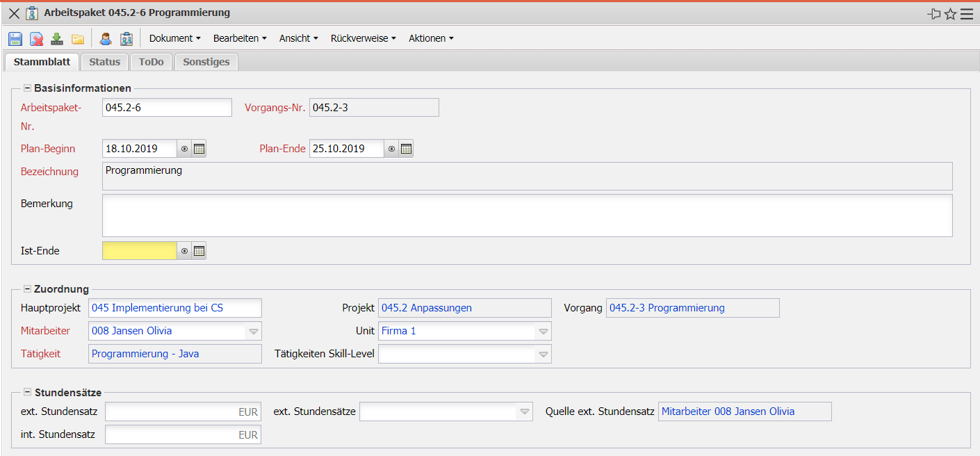
Task: Click the single person icon in toolbar
Action: pos(106,39)
